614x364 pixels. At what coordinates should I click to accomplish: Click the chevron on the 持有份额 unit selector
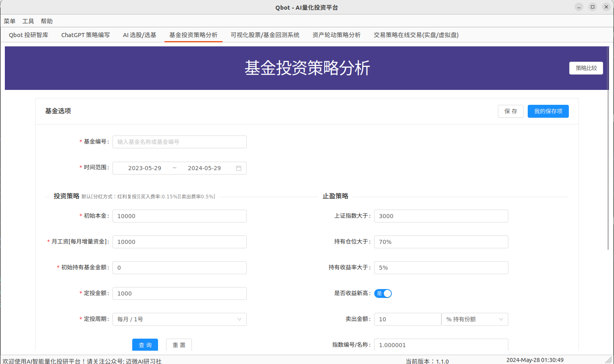coord(501,319)
